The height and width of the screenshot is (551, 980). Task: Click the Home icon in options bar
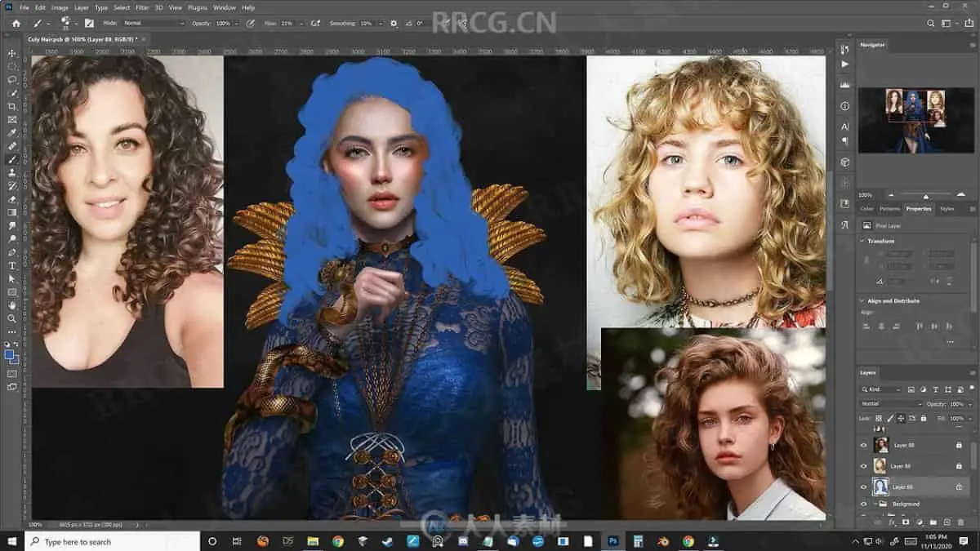(x=16, y=23)
